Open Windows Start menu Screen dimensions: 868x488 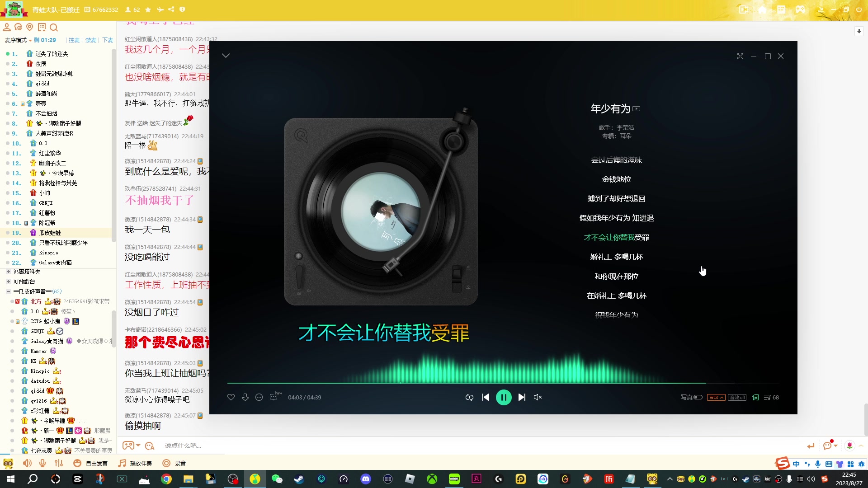(x=11, y=479)
